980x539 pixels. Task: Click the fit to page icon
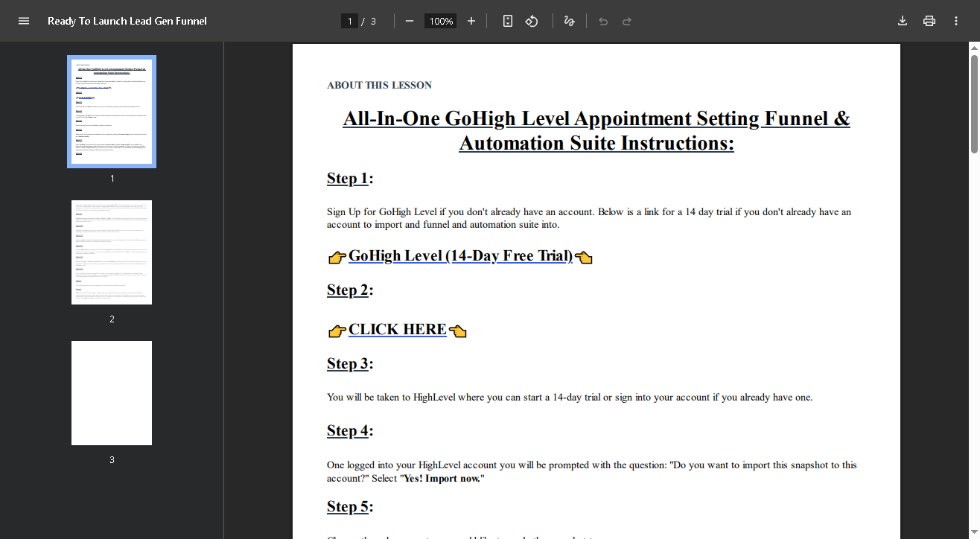508,21
